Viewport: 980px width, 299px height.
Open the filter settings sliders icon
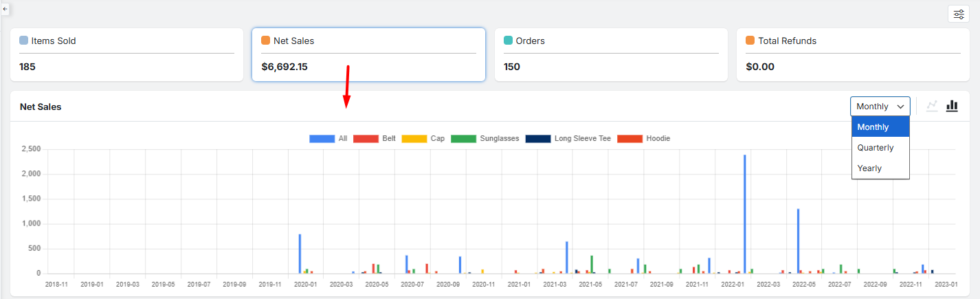pyautogui.click(x=958, y=14)
